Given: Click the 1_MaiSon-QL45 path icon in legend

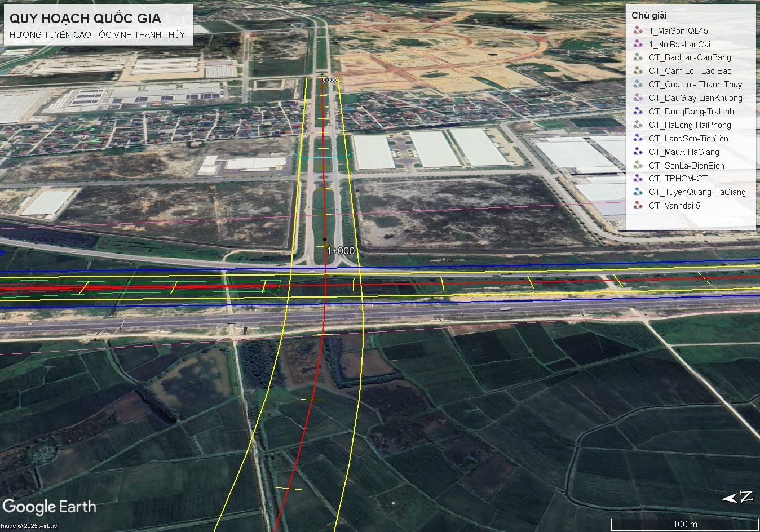Looking at the screenshot, I should click(638, 31).
